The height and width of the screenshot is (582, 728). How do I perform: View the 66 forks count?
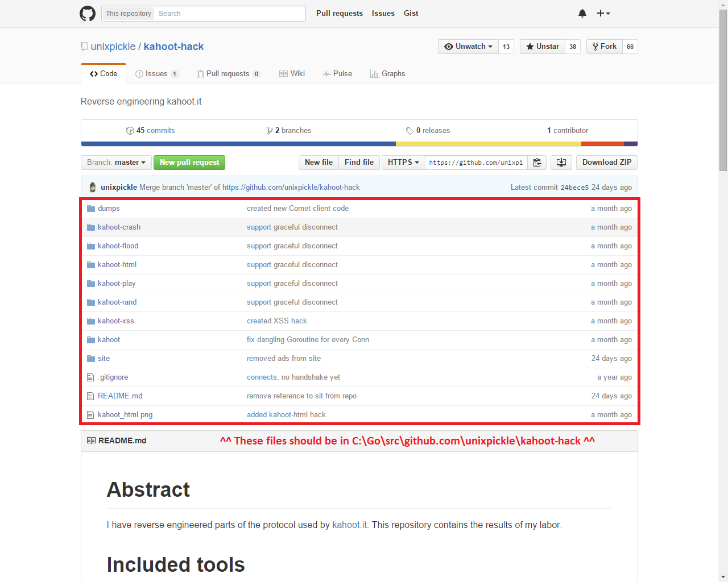(x=630, y=47)
